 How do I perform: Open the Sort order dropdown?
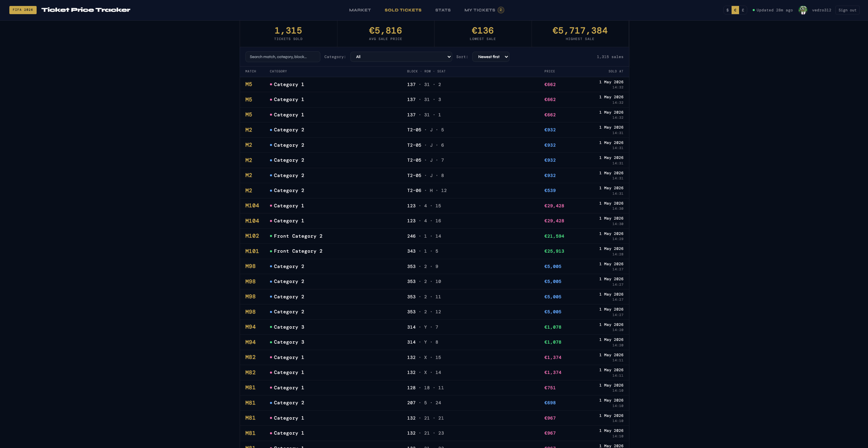(491, 57)
